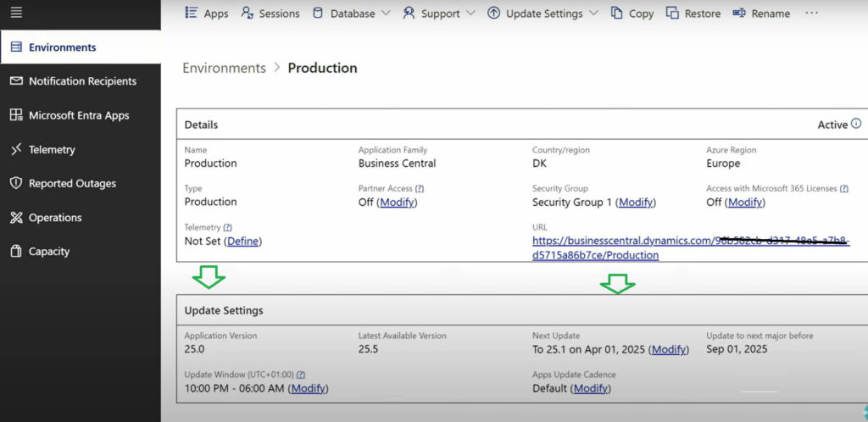Modify the Apps Update Cadence
The width and height of the screenshot is (868, 422).
591,388
